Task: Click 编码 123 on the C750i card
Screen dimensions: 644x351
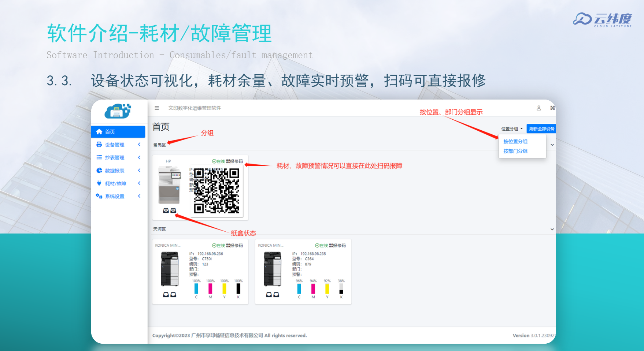Action: coord(199,264)
